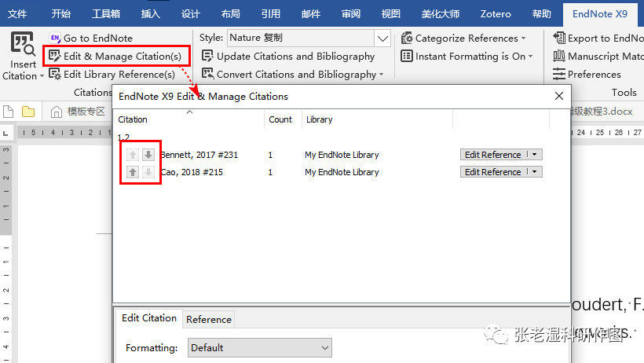The image size is (644, 363).
Task: Open the 美化大师 ribbon tab
Action: pyautogui.click(x=441, y=14)
